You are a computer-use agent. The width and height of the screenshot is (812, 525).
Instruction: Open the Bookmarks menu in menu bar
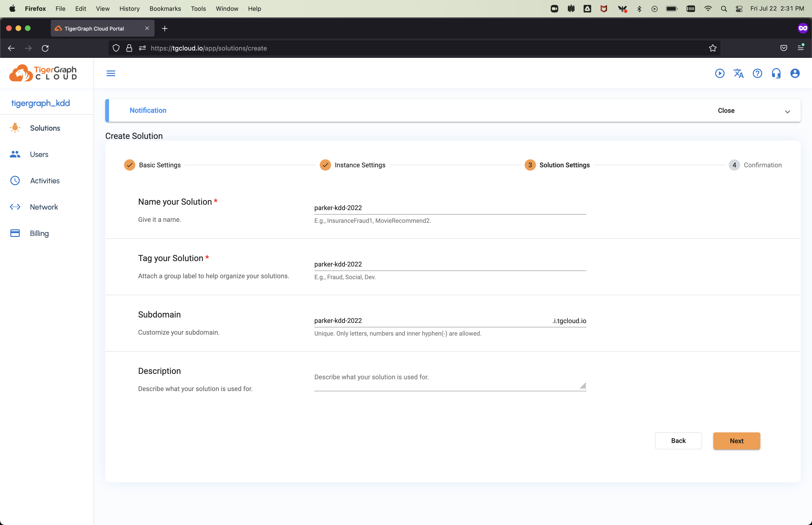point(165,8)
